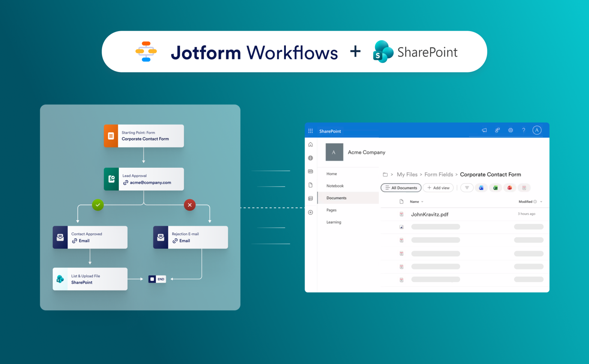This screenshot has width=589, height=364.
Task: Select the Starting Point Corporate Contact Form node
Action: tap(144, 136)
